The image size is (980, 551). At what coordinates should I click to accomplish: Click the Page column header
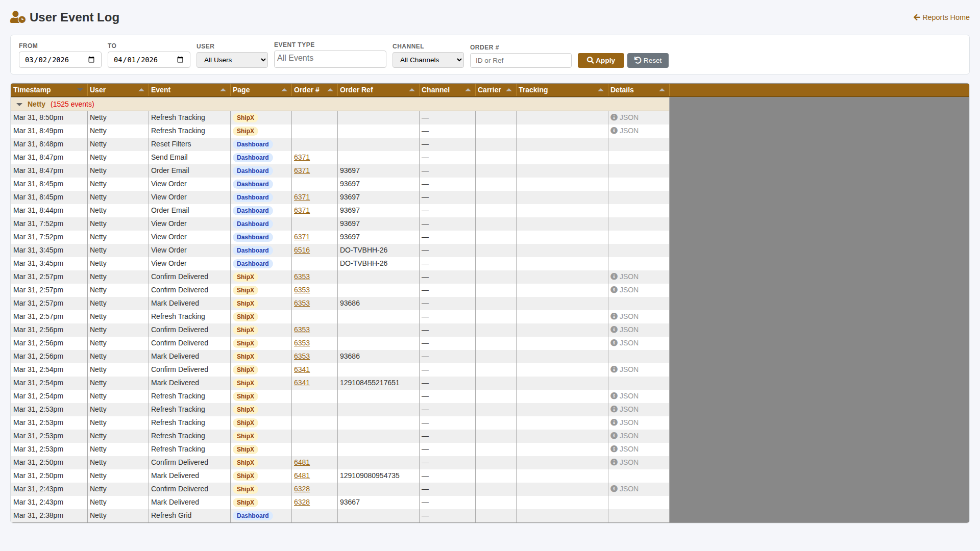241,90
